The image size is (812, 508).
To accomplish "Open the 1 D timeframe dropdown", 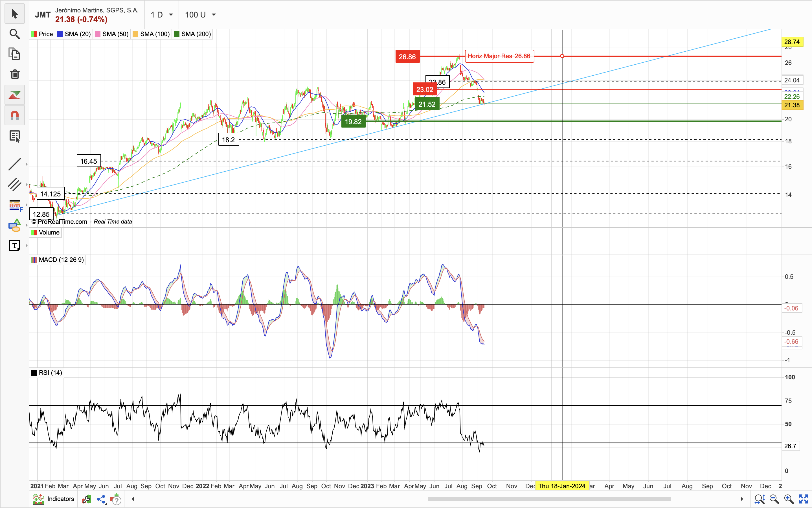I will pos(162,15).
